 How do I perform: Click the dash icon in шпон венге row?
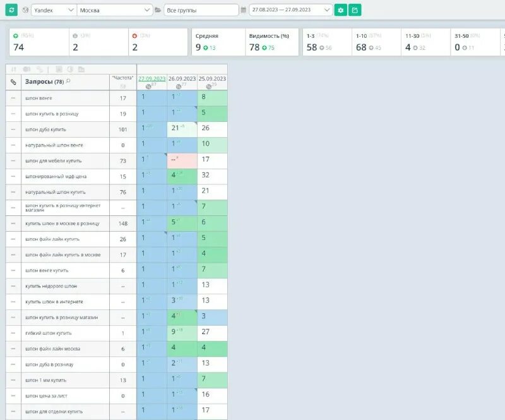[13, 98]
